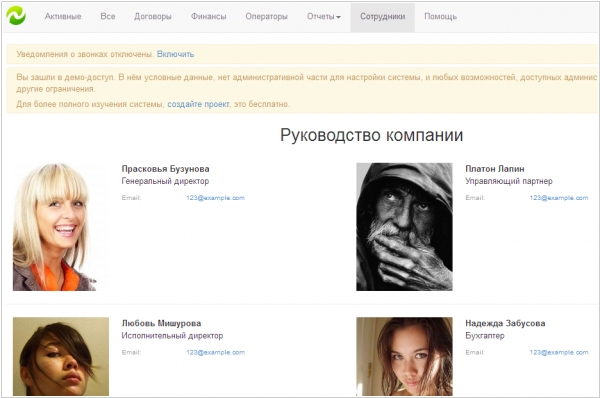Viewport: 600px width, 398px height.
Task: Switch to Финансы in navbar
Action: click(209, 16)
